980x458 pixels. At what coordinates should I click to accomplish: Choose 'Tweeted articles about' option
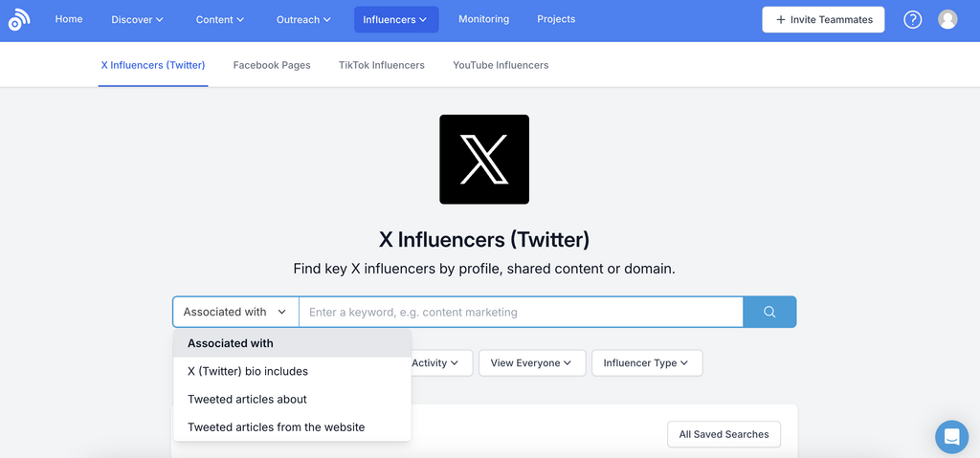click(x=247, y=399)
